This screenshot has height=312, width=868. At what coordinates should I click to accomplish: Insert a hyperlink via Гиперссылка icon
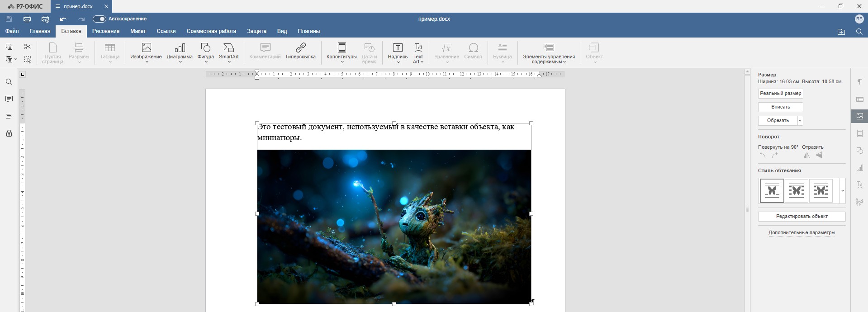pos(300,51)
